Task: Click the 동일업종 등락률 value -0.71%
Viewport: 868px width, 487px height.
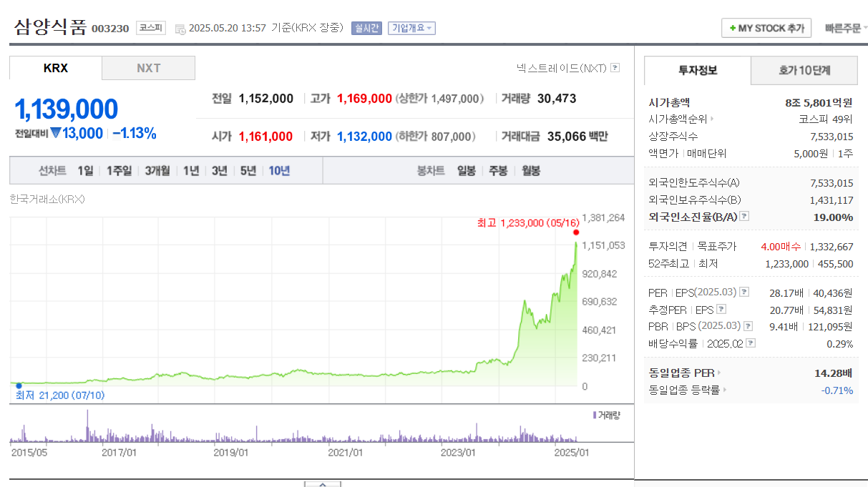Action: (x=837, y=390)
